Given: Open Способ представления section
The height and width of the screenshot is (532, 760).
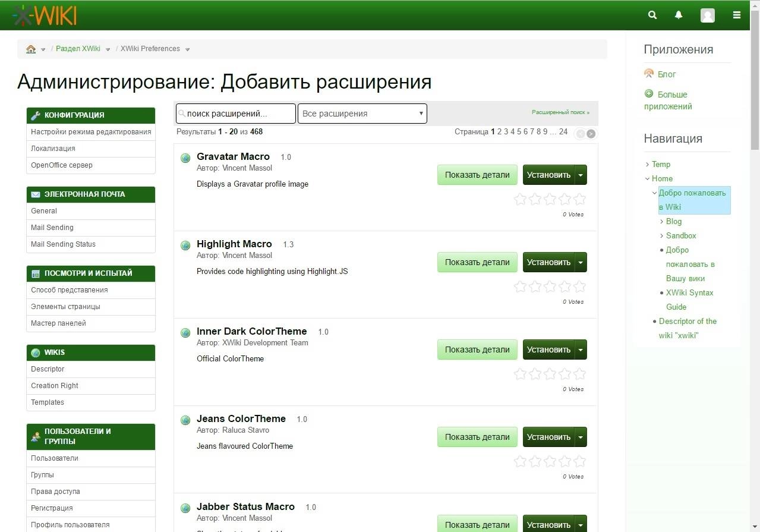Looking at the screenshot, I should pyautogui.click(x=91, y=290).
